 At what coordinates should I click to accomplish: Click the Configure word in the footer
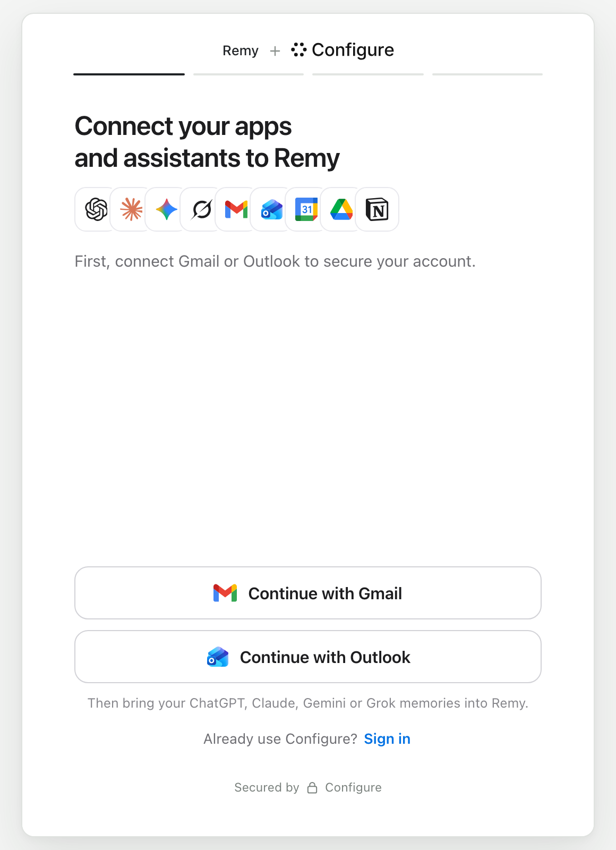coord(353,787)
